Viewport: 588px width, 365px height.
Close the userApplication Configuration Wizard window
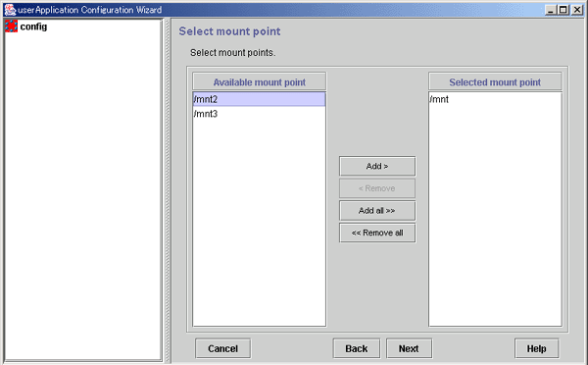click(577, 10)
